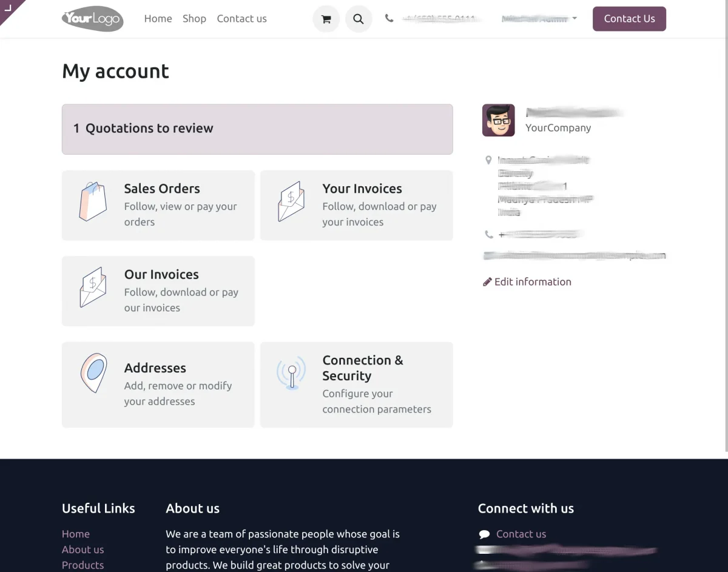Open the Sales Orders card
Viewport: 728px width, 572px height.
click(158, 206)
